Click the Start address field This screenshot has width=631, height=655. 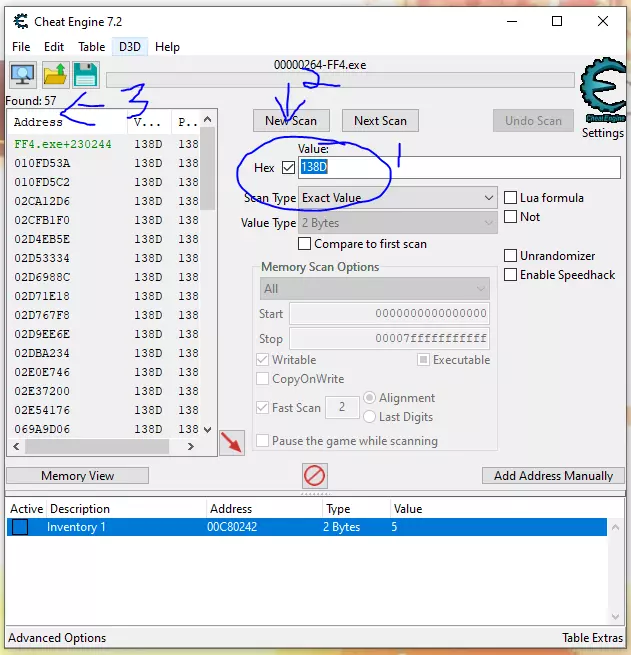[389, 313]
